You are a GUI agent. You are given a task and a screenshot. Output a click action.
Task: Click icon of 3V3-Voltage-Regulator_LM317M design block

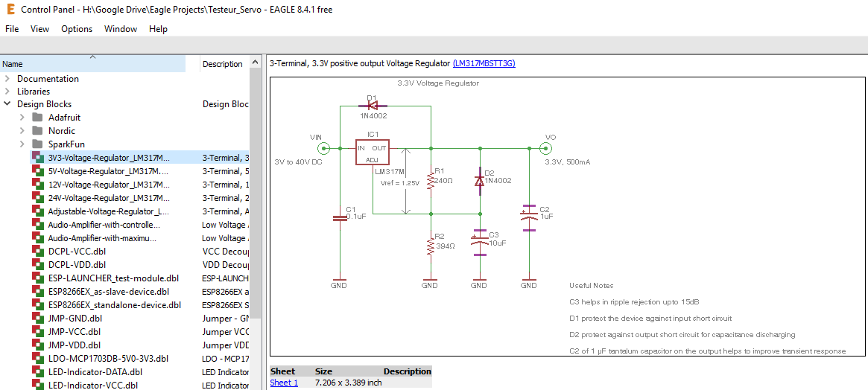coord(38,157)
